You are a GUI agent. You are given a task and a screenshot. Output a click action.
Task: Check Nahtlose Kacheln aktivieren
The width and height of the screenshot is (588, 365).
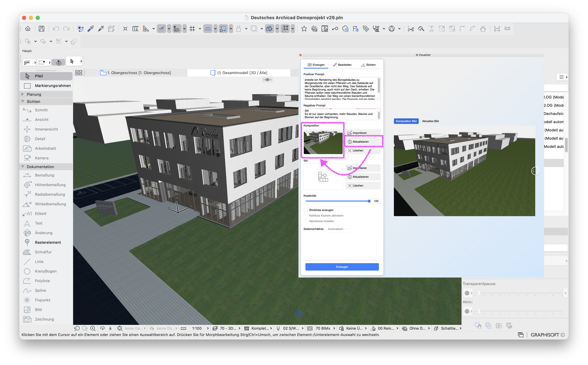tap(305, 216)
